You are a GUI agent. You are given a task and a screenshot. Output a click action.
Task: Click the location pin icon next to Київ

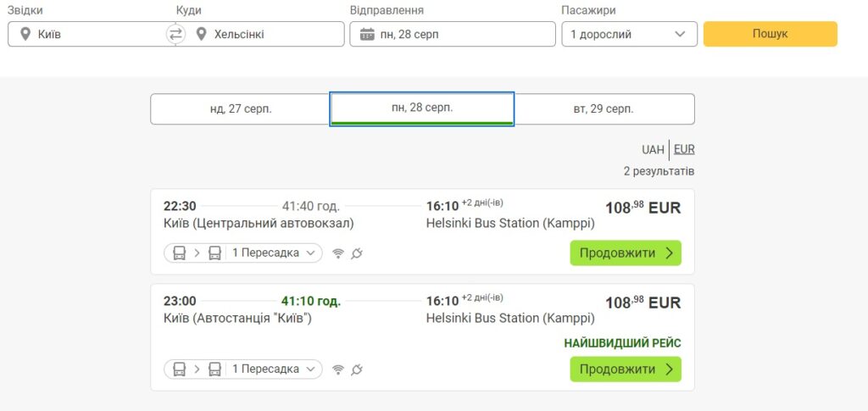pyautogui.click(x=25, y=35)
